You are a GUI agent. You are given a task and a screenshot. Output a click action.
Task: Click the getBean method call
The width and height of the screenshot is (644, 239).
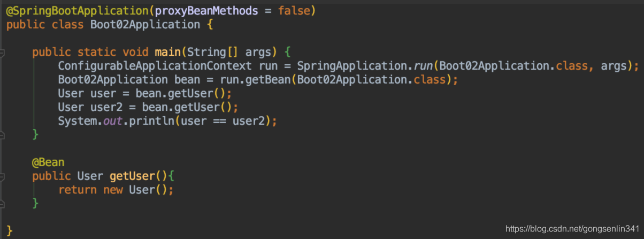coord(269,80)
